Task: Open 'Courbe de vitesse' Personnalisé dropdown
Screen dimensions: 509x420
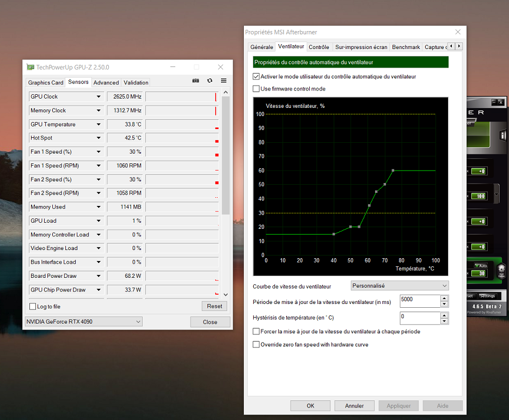Action: tap(399, 285)
